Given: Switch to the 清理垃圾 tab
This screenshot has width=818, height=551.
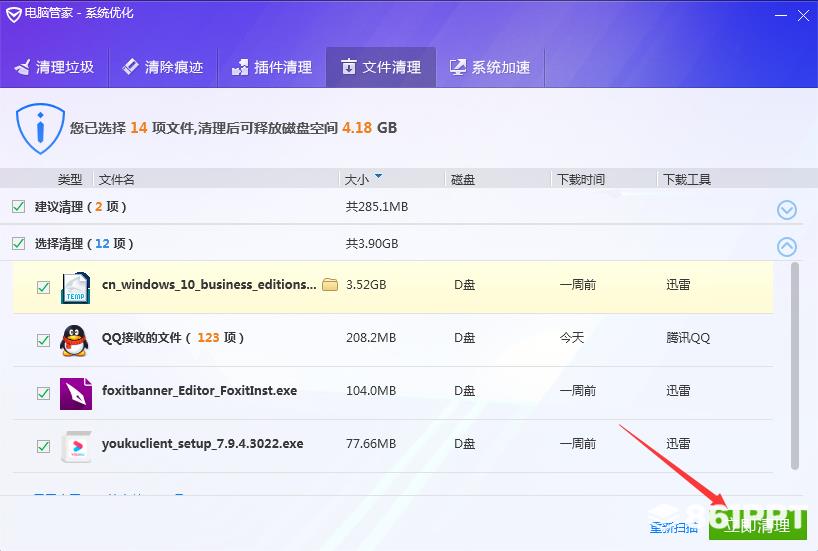Looking at the screenshot, I should 54,67.
